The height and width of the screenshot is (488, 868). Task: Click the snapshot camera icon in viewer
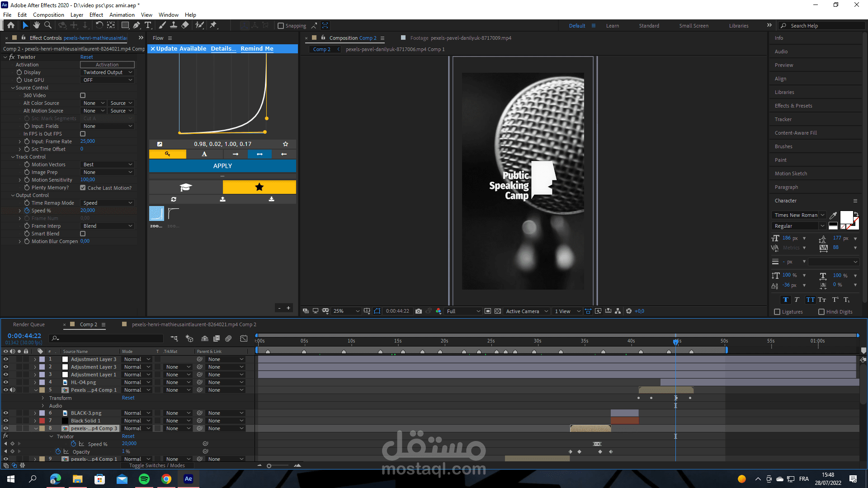click(x=419, y=311)
